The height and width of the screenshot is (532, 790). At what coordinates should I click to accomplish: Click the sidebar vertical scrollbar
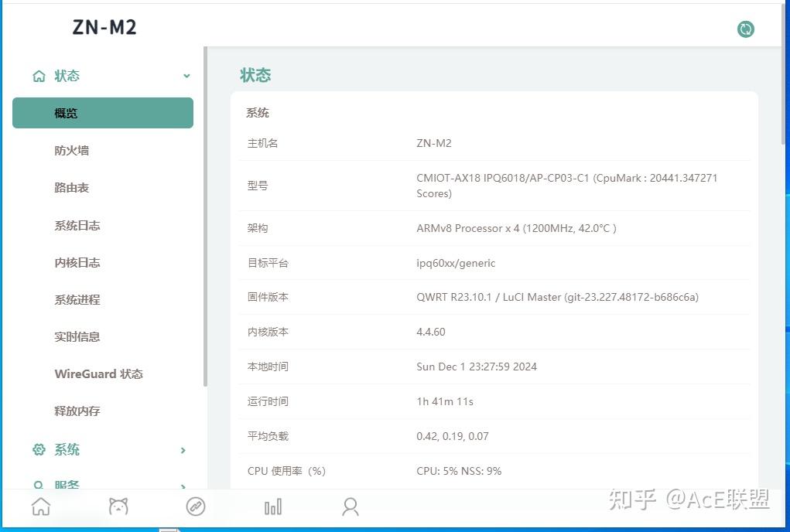[206, 217]
